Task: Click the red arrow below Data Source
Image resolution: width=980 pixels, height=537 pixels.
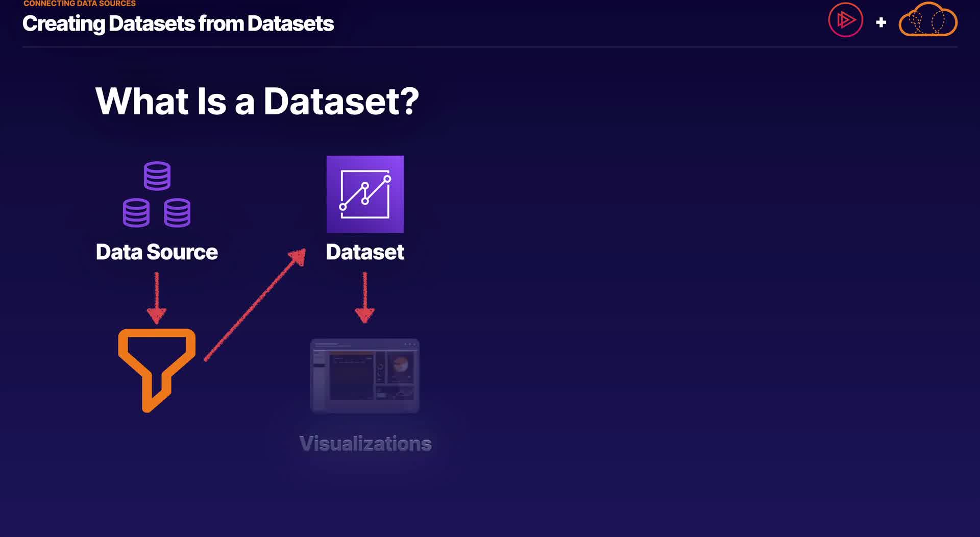Action: (x=157, y=298)
